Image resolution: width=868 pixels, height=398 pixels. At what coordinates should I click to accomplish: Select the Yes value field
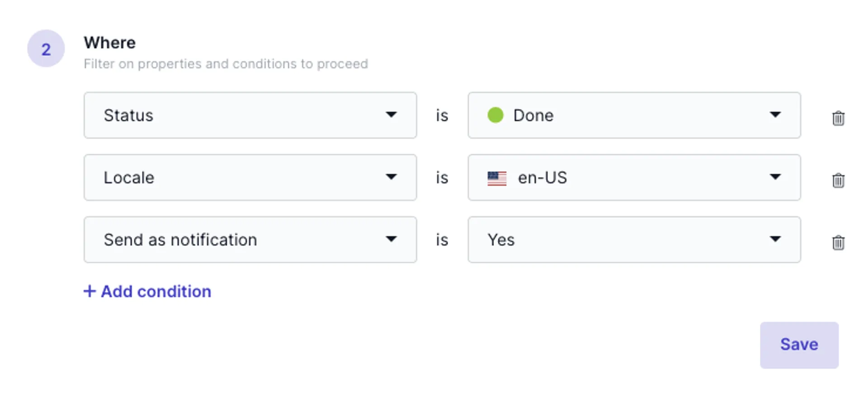coord(634,239)
